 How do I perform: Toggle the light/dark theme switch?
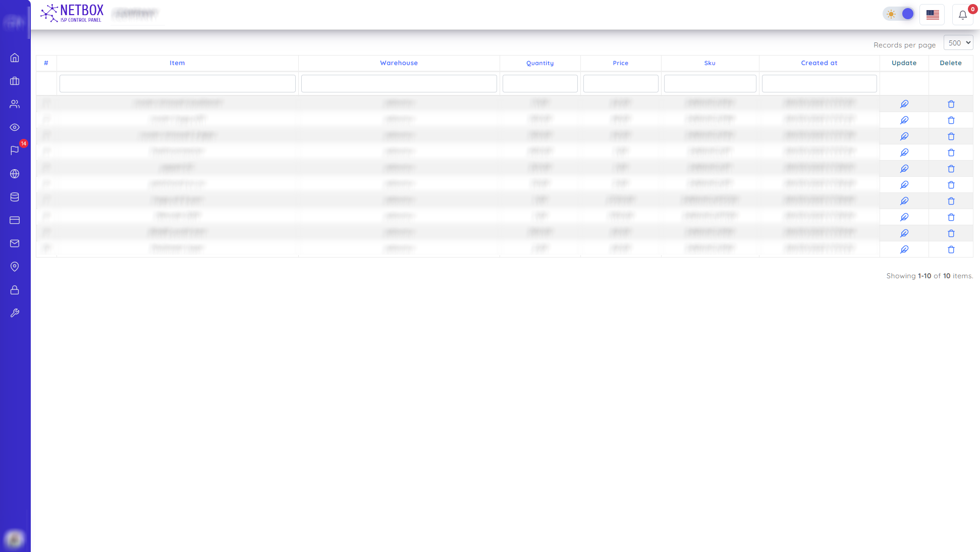899,14
